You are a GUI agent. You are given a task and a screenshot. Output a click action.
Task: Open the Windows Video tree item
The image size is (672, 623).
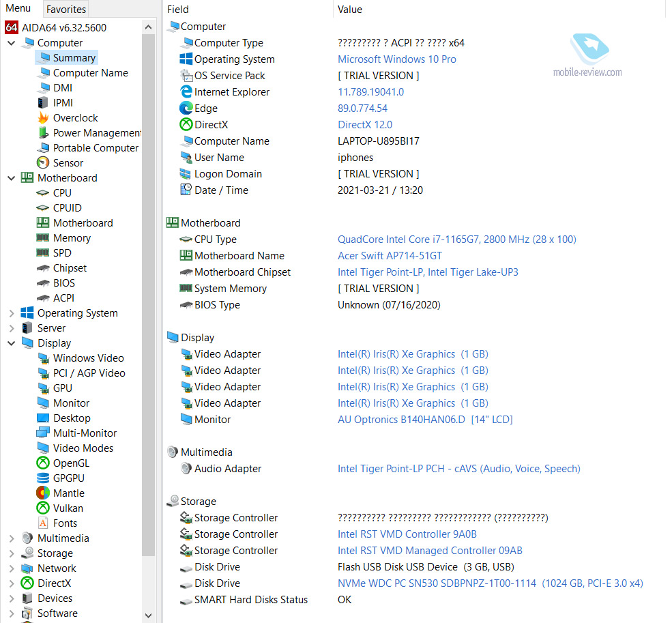click(x=88, y=358)
